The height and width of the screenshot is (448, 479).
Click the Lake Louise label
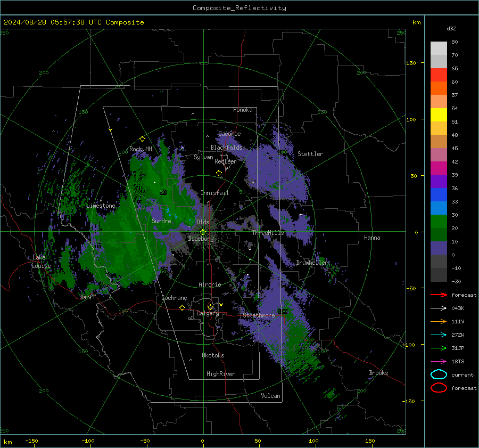tap(41, 262)
